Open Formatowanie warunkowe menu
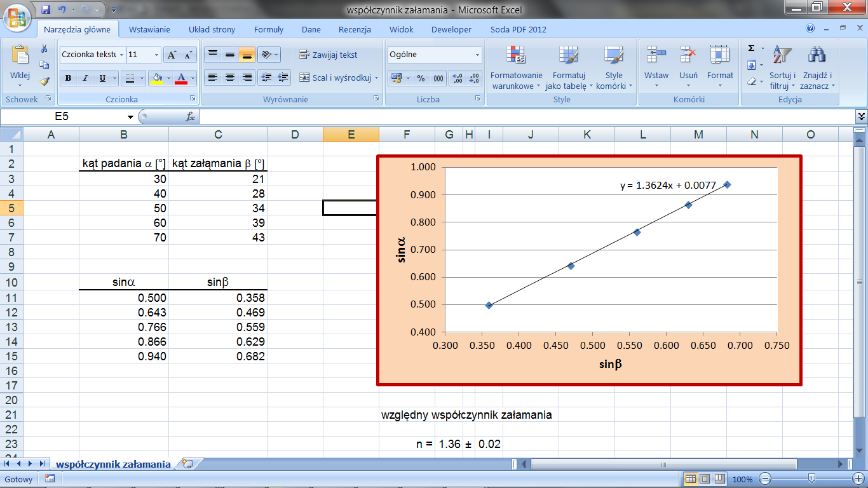This screenshot has width=868, height=488. (516, 67)
